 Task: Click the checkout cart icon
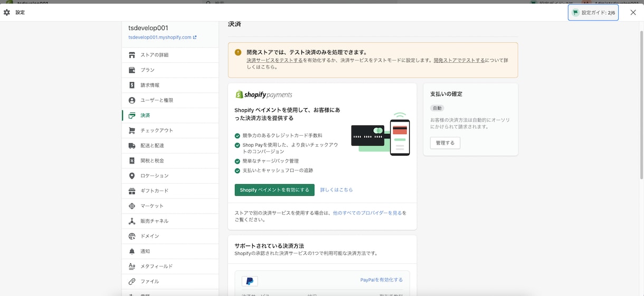pyautogui.click(x=132, y=130)
